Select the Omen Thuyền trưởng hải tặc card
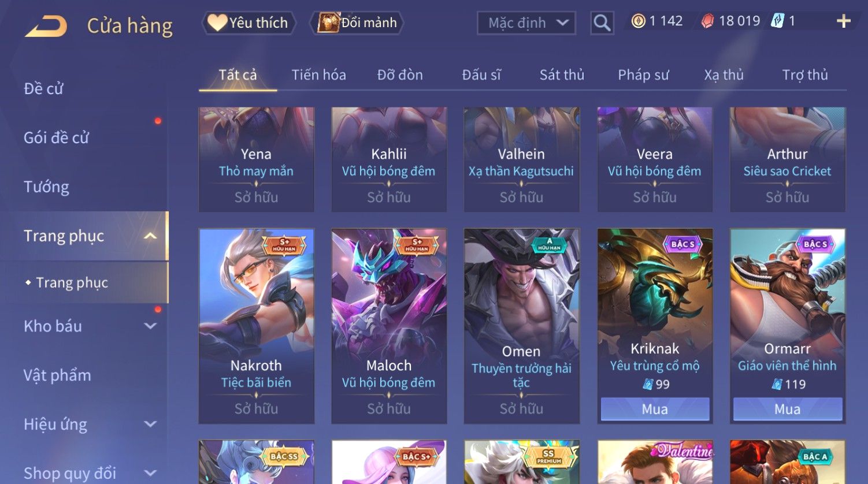Viewport: 868px width, 484px height. click(522, 326)
